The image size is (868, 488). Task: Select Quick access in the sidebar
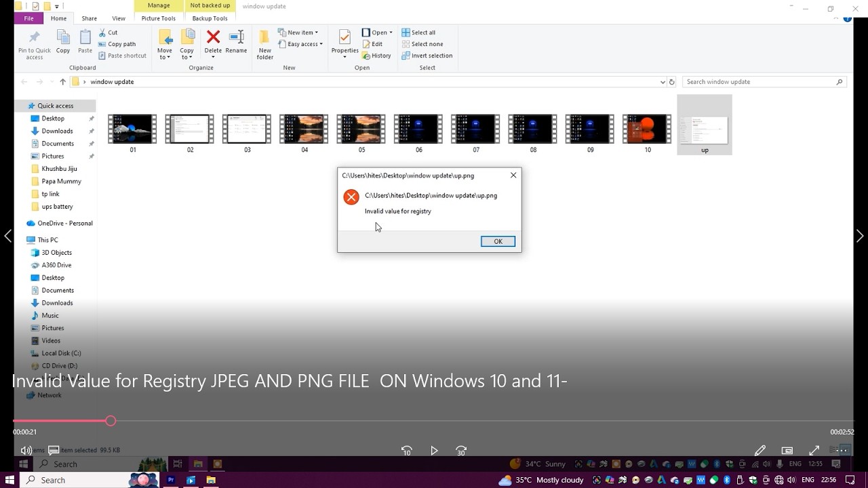56,106
